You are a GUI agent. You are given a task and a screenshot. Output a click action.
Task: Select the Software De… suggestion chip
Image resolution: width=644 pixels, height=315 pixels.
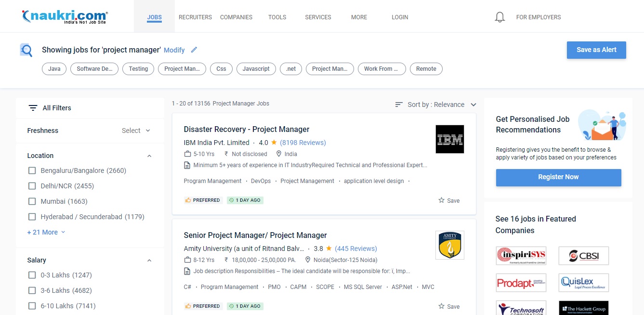pos(94,69)
